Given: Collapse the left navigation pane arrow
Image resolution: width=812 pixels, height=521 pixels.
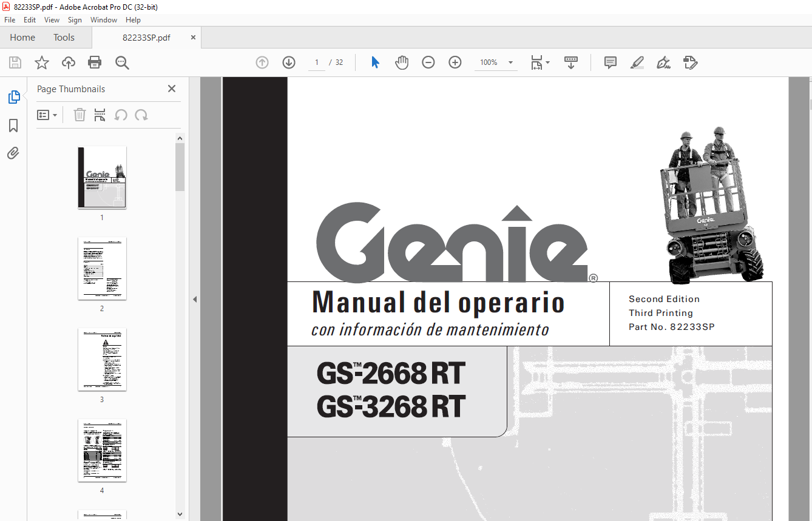Looking at the screenshot, I should 195,299.
